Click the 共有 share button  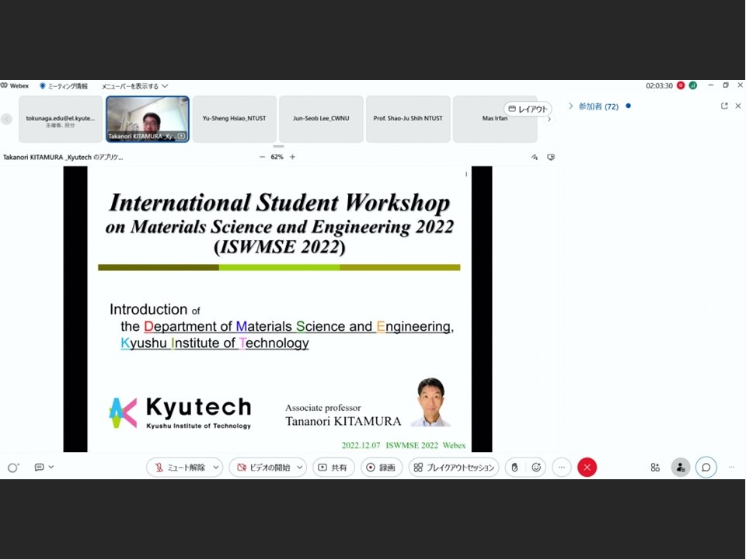333,468
